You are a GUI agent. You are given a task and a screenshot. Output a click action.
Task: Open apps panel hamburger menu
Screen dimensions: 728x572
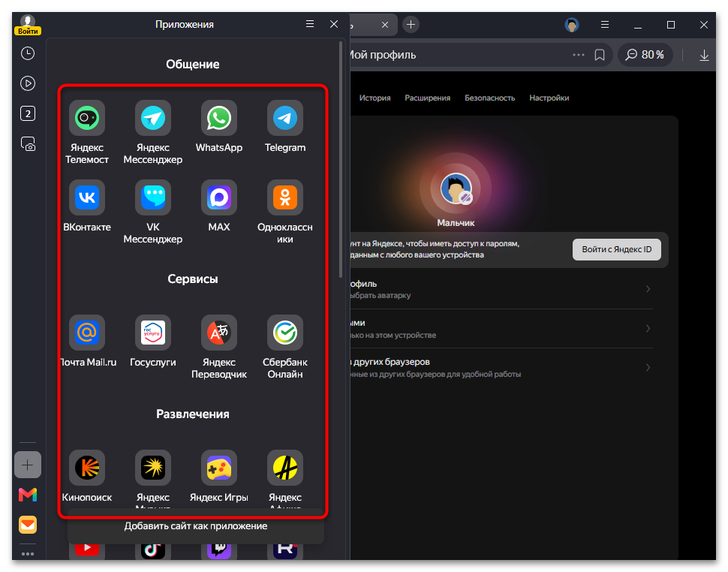(310, 24)
